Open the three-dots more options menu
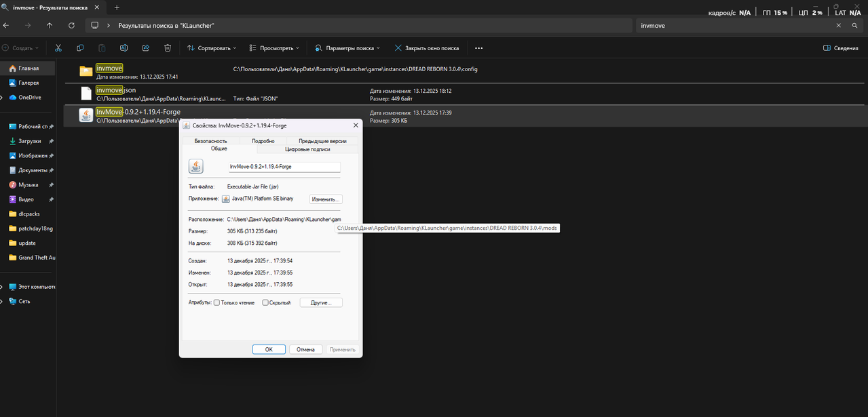This screenshot has width=868, height=417. pyautogui.click(x=478, y=48)
